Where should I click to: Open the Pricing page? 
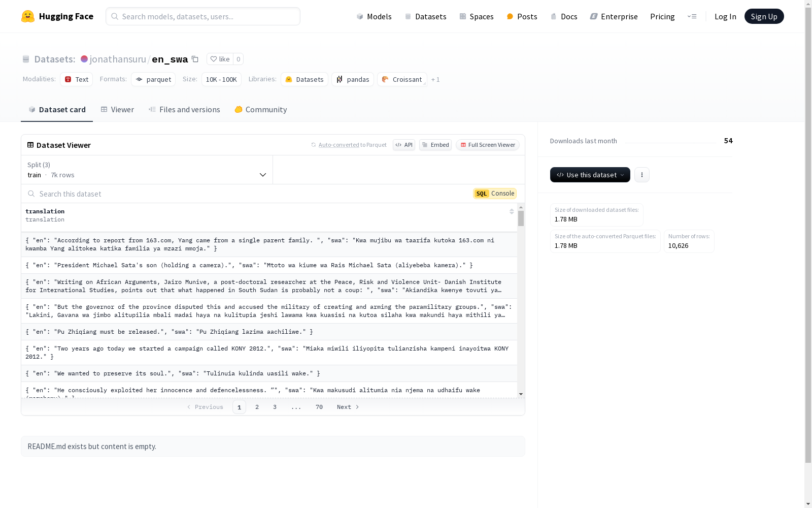click(x=662, y=16)
